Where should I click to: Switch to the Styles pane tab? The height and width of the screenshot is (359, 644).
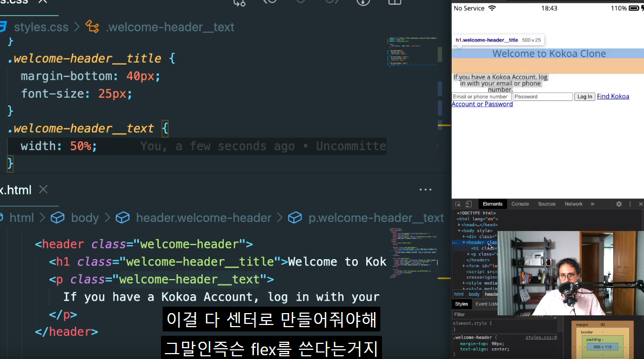(x=461, y=304)
